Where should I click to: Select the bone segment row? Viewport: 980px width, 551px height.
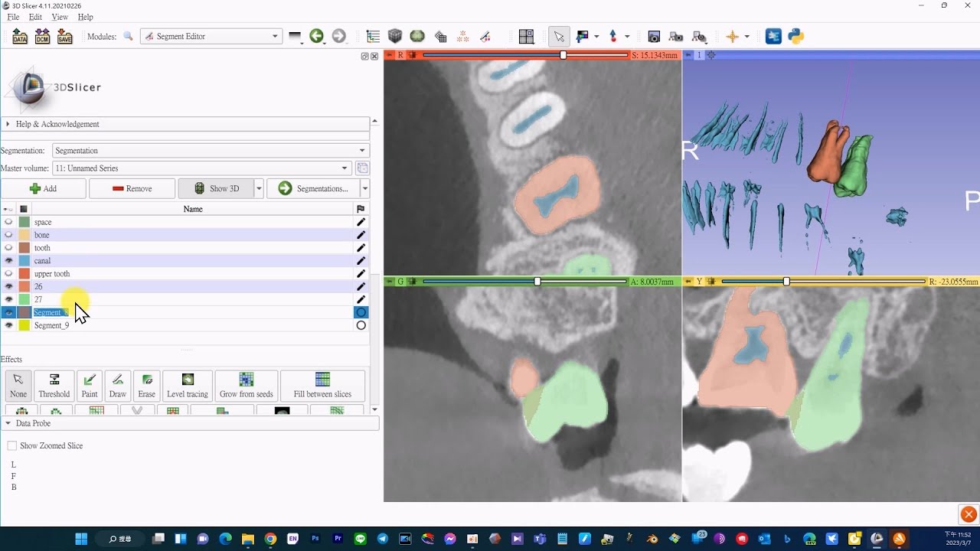point(185,235)
